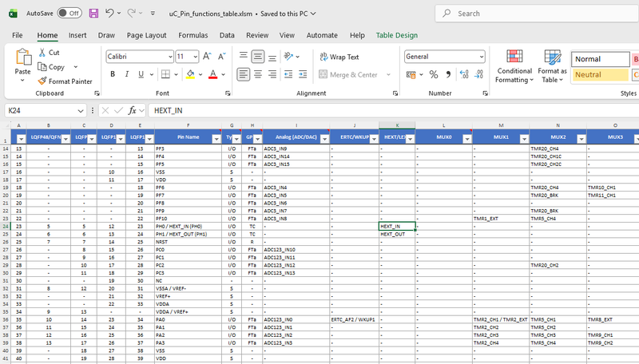Click the Save icon in title bar
This screenshot has height=364, width=639.
point(93,14)
